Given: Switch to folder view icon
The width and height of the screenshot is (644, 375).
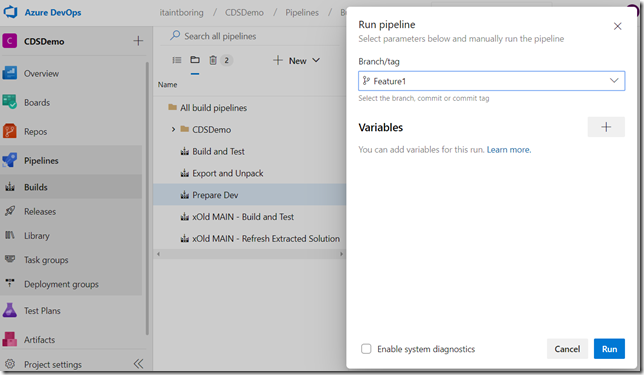Looking at the screenshot, I should click(195, 60).
